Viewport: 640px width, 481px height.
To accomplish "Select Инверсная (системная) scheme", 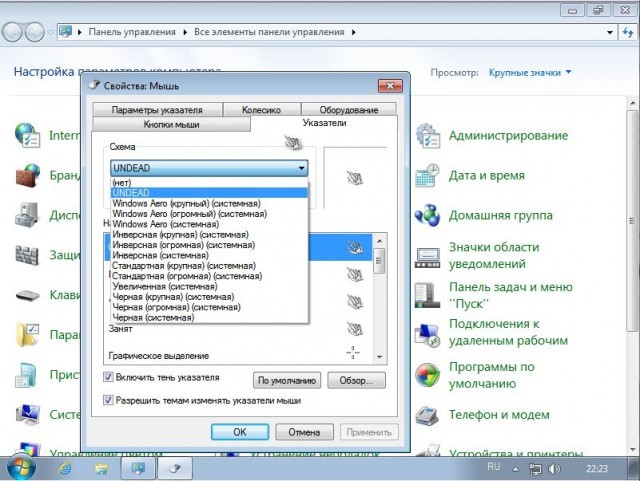I will 209,255.
